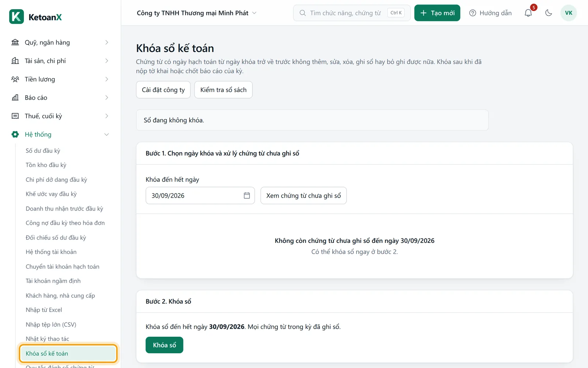
Task: Click the search magnifier icon
Action: coord(302,13)
